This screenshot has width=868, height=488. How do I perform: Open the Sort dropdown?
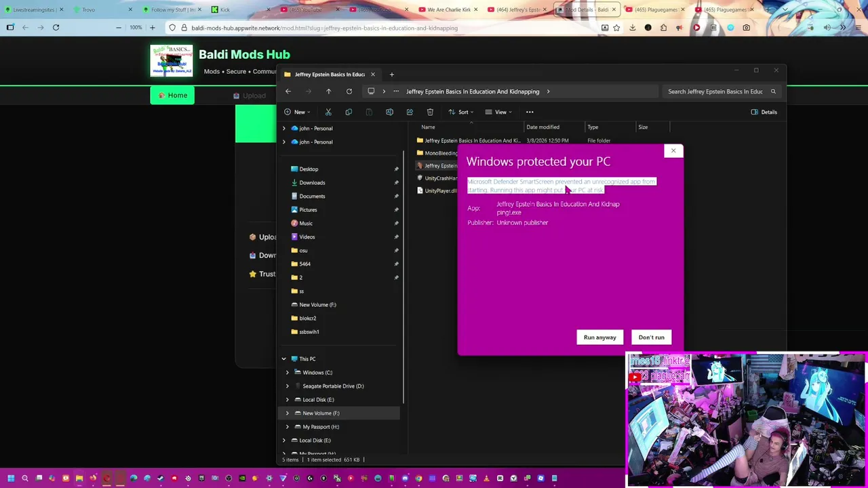460,112
